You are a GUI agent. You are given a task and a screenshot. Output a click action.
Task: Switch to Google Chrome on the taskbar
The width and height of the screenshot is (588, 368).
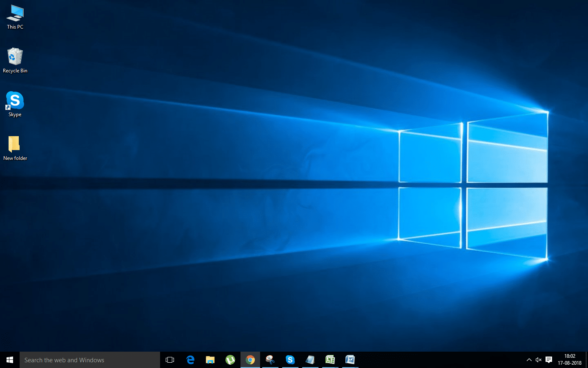(x=250, y=360)
